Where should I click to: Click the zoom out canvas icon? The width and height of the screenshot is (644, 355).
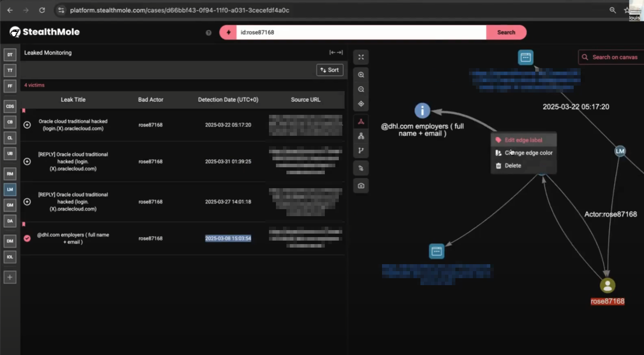(x=361, y=90)
